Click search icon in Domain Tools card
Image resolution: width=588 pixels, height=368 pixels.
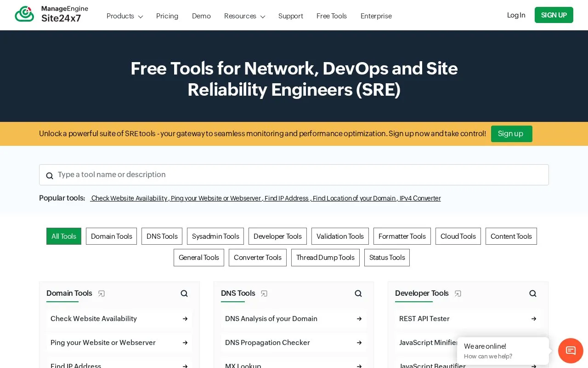pyautogui.click(x=184, y=293)
